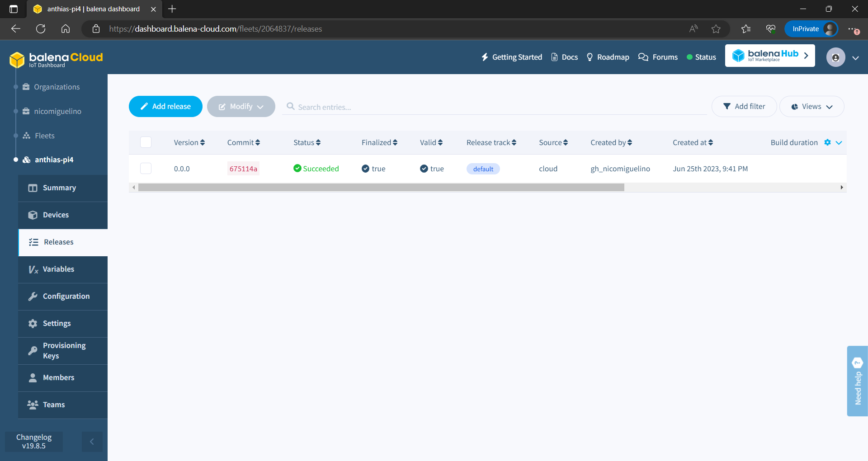Sort by Created by column
Screen dimensions: 868x461
coord(611,142)
